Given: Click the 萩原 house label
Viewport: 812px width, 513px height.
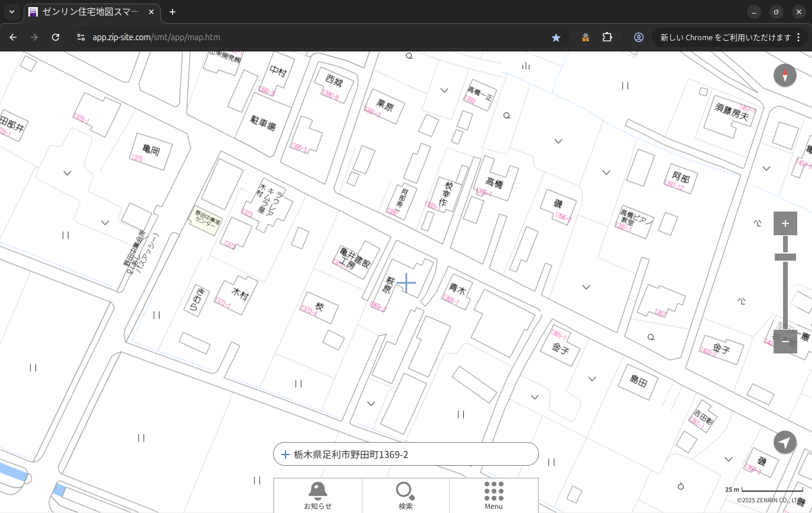Looking at the screenshot, I should (389, 285).
